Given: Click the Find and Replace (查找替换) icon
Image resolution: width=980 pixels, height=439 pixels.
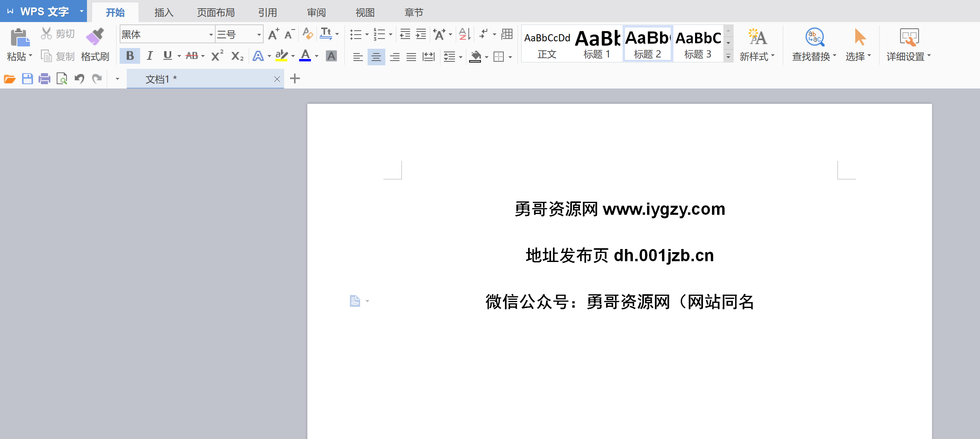Looking at the screenshot, I should click(x=815, y=37).
